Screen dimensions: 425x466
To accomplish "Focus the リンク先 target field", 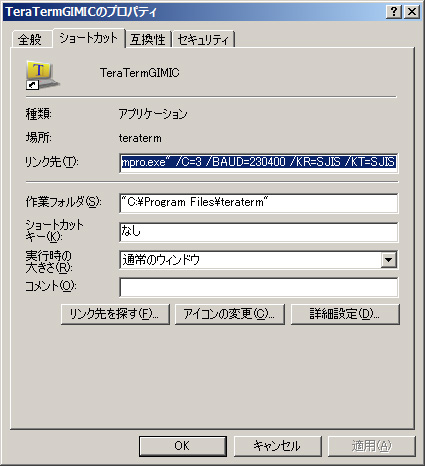I will 258,162.
